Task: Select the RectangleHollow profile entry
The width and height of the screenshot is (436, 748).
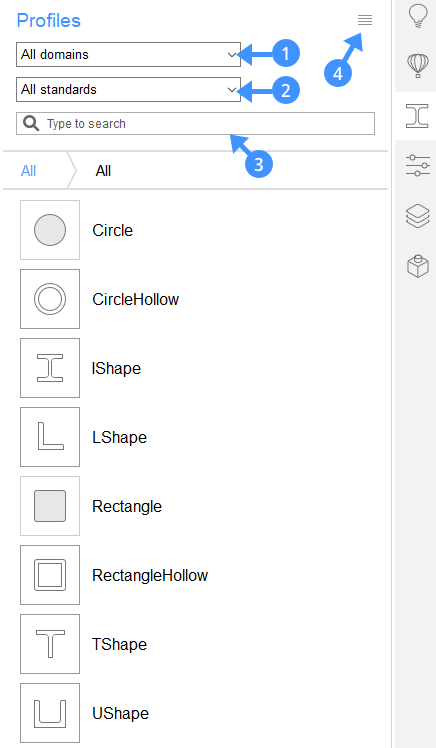Action: 150,575
